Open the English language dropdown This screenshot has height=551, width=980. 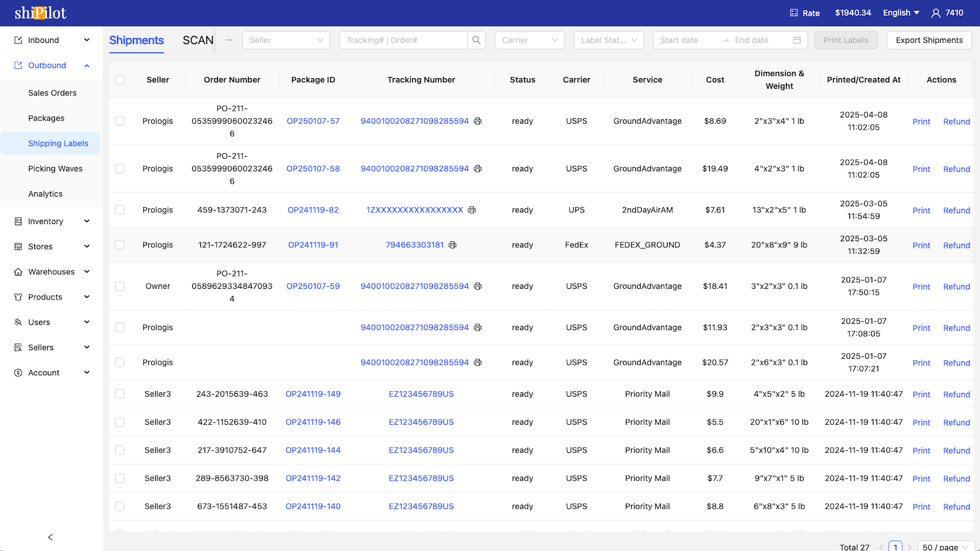tap(900, 12)
